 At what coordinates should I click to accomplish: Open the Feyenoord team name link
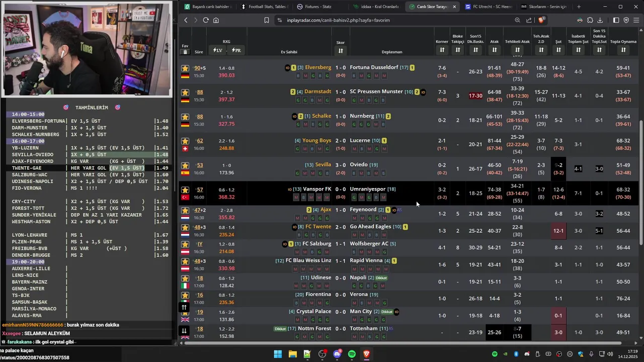(x=363, y=210)
